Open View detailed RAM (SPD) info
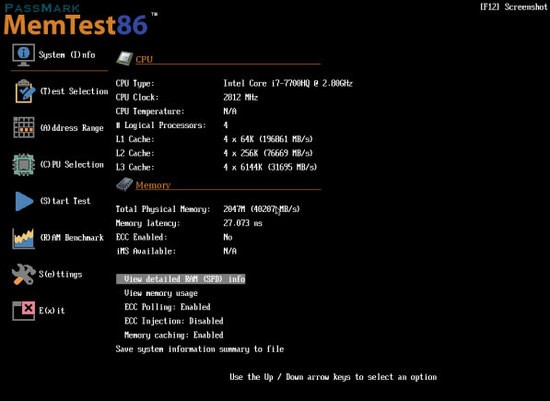The height and width of the screenshot is (401, 550). pos(181,279)
